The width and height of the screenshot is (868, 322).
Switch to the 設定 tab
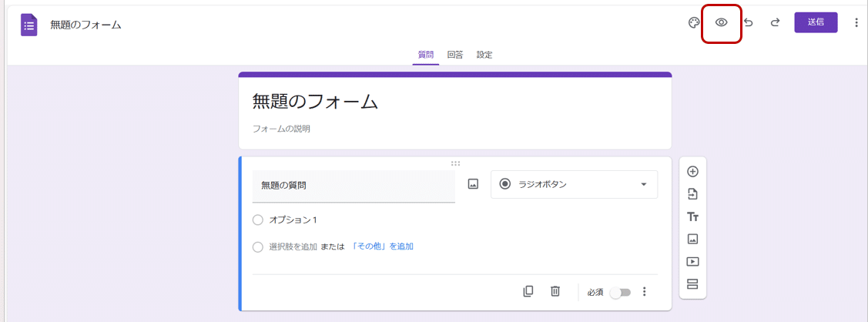click(484, 55)
